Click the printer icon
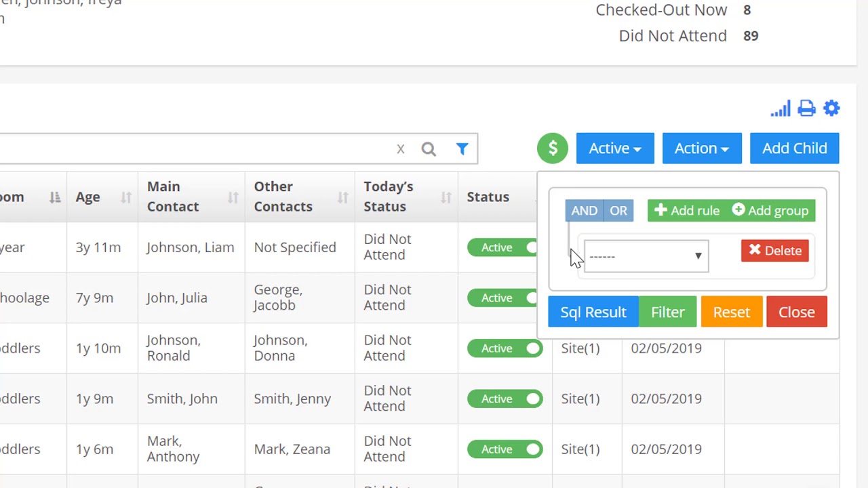 point(806,109)
